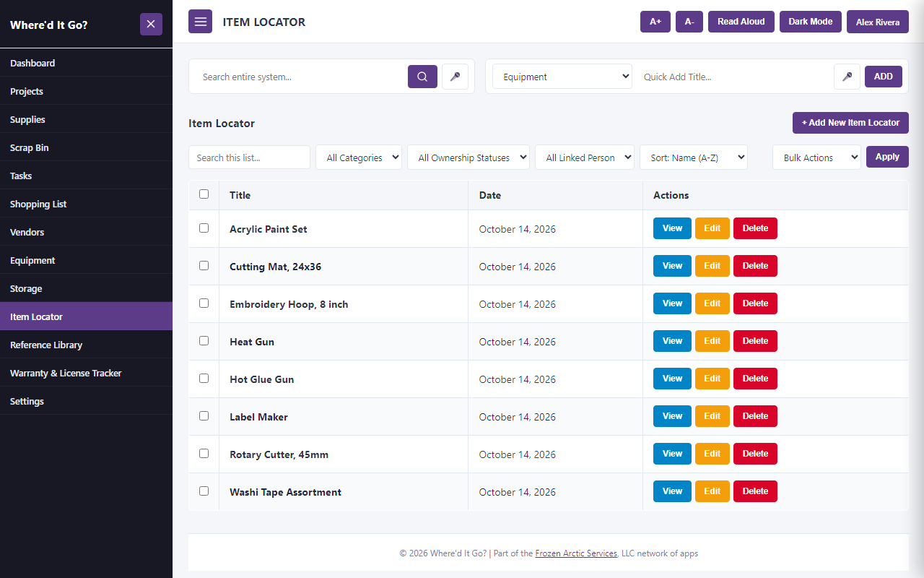Open Settings in the sidebar
Viewport: 924px width, 578px height.
(86, 401)
